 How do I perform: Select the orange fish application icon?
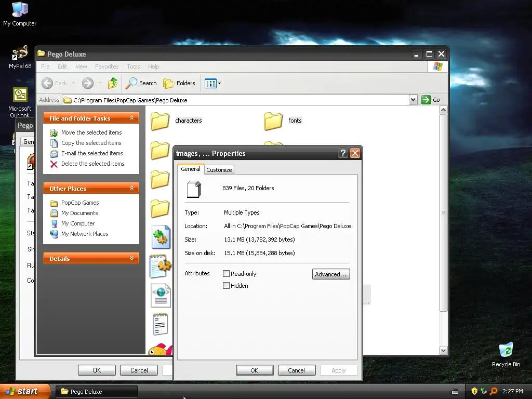click(160, 350)
